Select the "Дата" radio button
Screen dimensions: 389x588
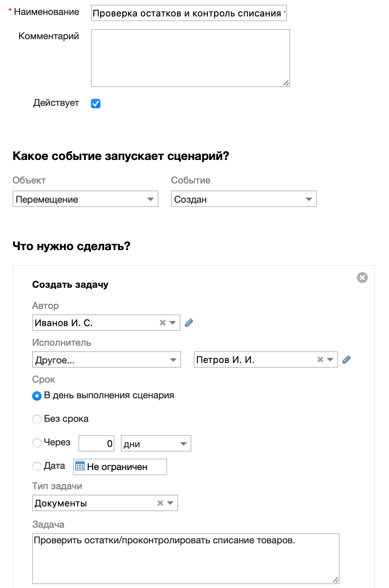point(36,466)
